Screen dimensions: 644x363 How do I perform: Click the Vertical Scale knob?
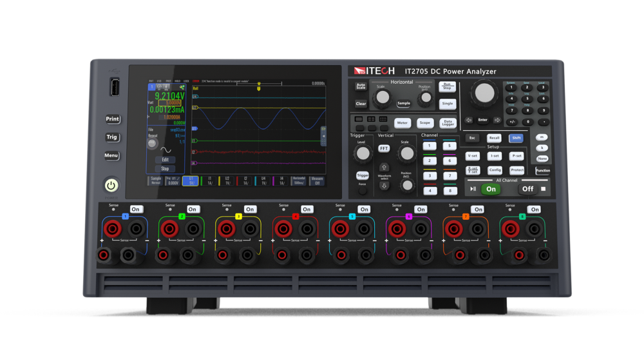click(x=406, y=153)
